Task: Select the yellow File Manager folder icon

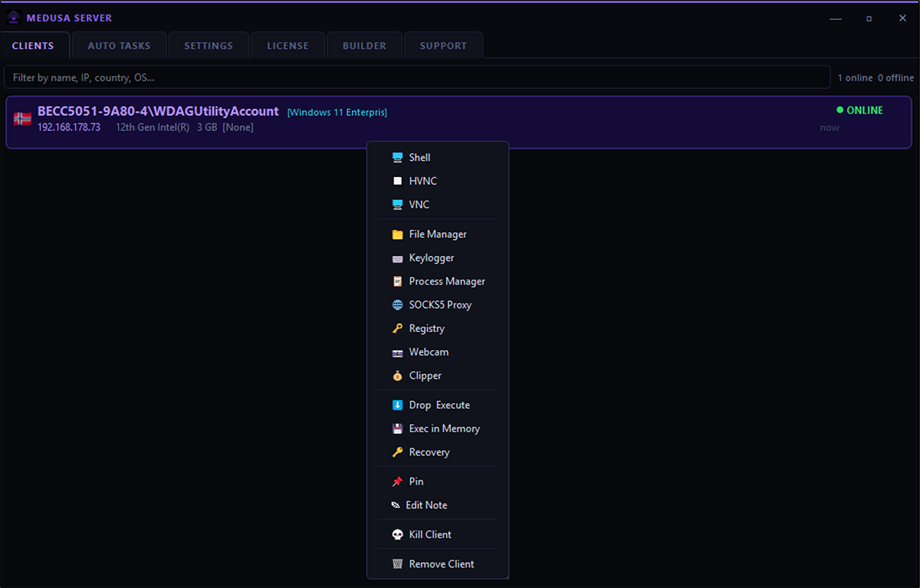Action: 397,235
